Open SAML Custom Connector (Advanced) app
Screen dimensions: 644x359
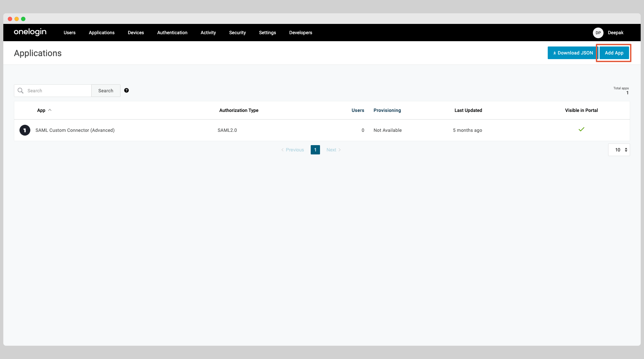[x=75, y=130]
